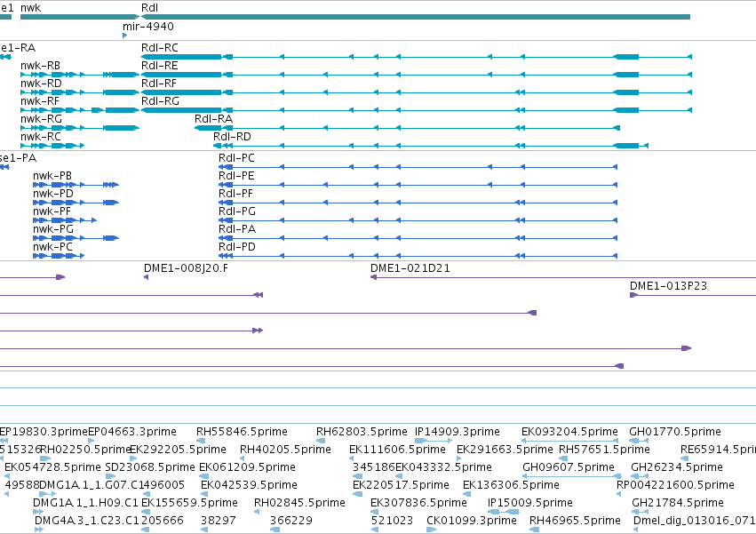
Task: Select polypeptide Rdl-PF
Action: coord(235,194)
